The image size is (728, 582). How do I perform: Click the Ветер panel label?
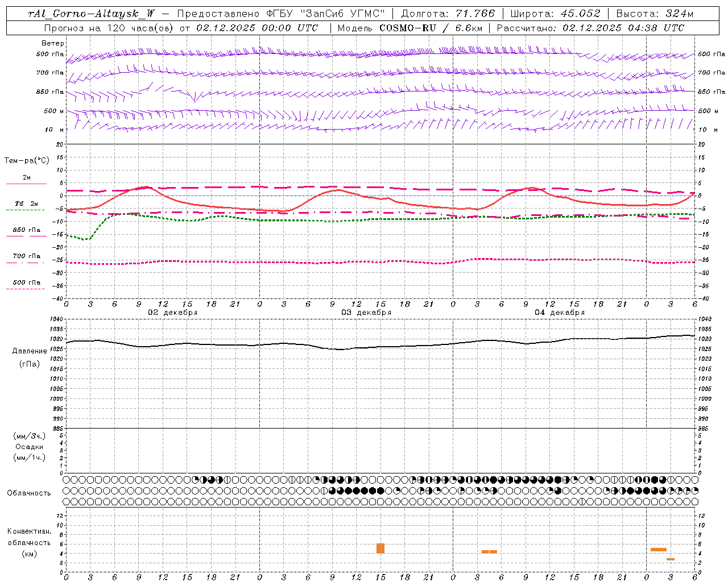53,43
